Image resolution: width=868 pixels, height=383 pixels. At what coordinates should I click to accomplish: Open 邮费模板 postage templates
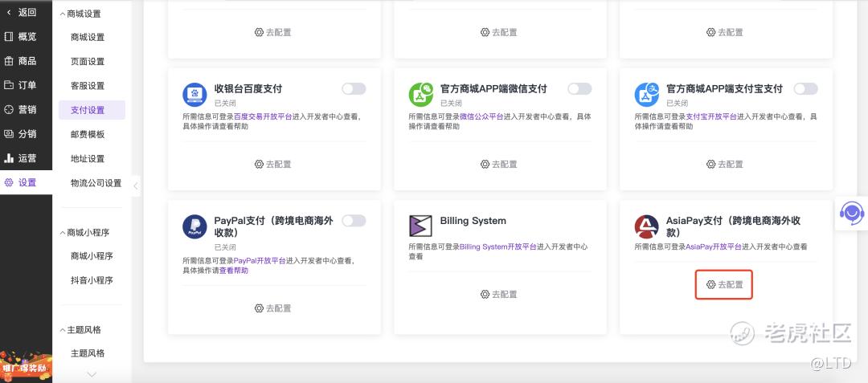88,134
